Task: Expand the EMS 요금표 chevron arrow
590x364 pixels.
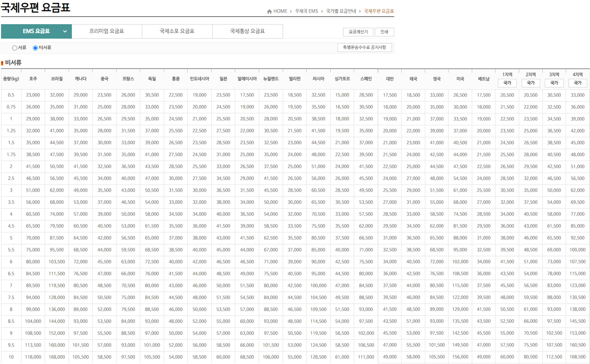Action: point(65,31)
